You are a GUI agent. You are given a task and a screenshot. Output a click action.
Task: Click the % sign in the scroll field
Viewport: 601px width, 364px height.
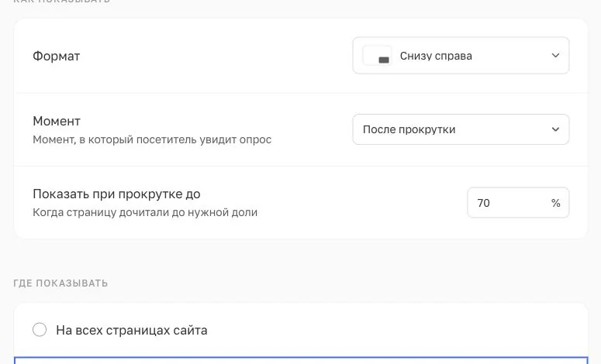click(556, 203)
